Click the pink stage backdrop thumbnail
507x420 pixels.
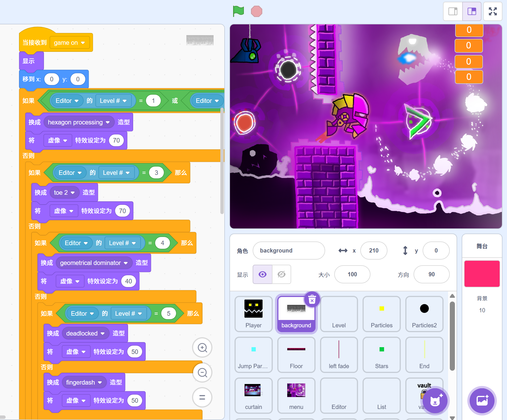482,274
